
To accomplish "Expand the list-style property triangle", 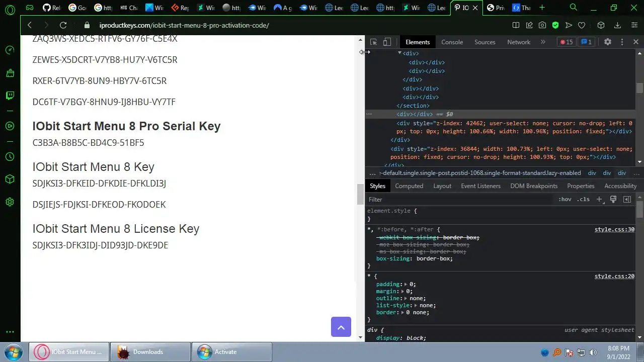I will [416, 305].
